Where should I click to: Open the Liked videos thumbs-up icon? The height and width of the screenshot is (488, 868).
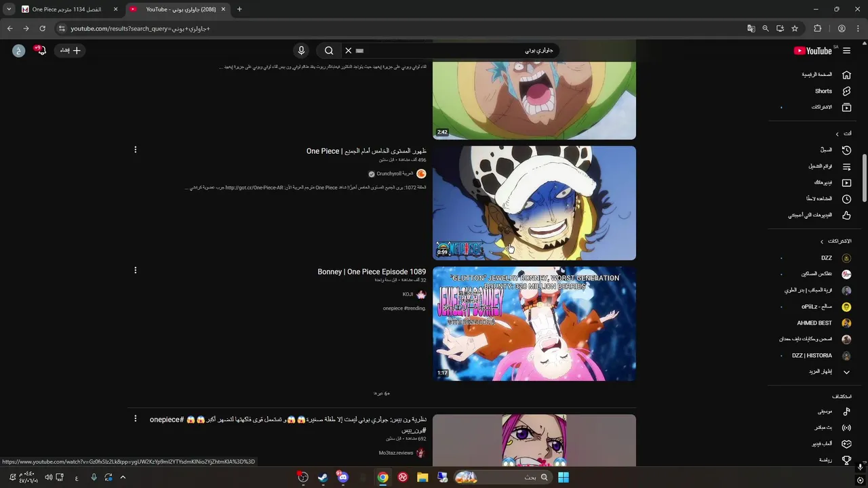[846, 215]
